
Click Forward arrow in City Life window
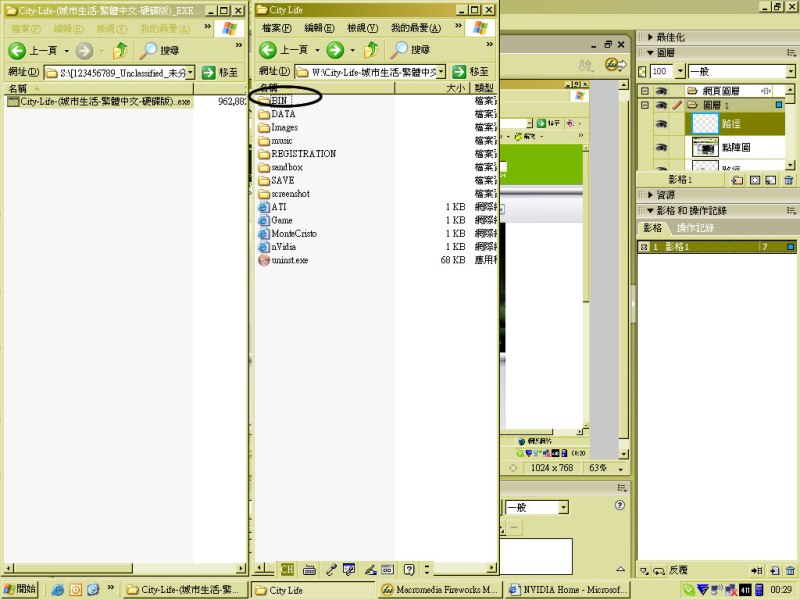click(x=335, y=50)
